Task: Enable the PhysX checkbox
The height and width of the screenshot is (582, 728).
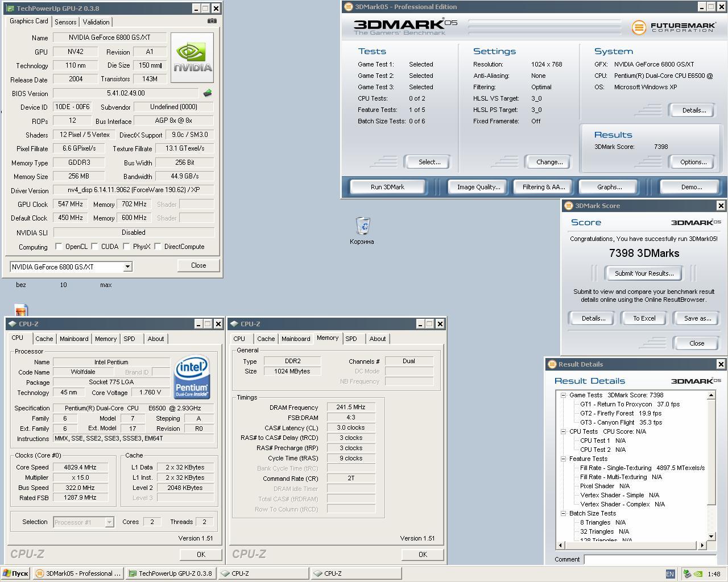Action: point(126,247)
